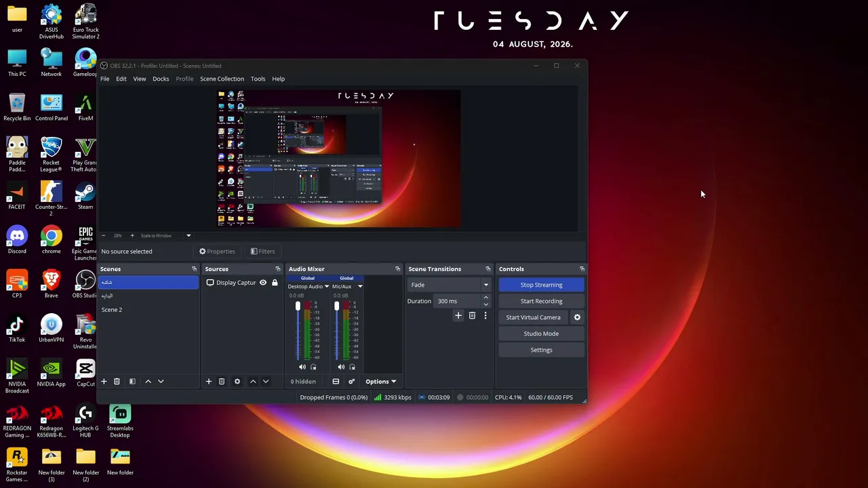Open Mic/Aux channel dropdown arrow

(x=360, y=287)
